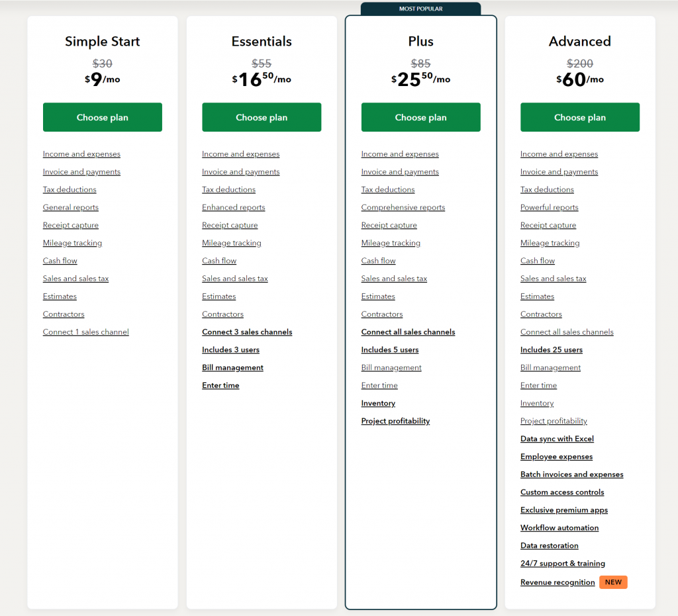Click Choose plan under Advanced
The height and width of the screenshot is (616, 678).
(579, 117)
